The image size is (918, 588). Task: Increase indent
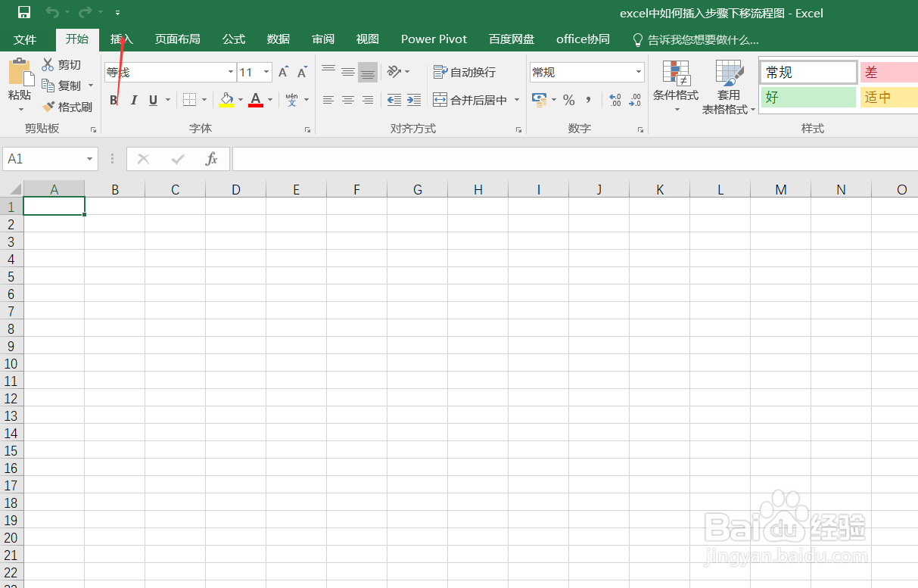(414, 100)
